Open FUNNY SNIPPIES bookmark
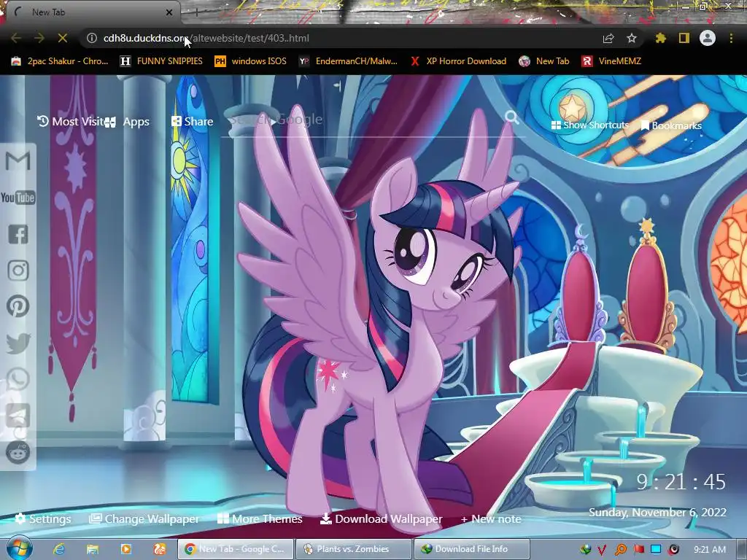 coord(161,61)
